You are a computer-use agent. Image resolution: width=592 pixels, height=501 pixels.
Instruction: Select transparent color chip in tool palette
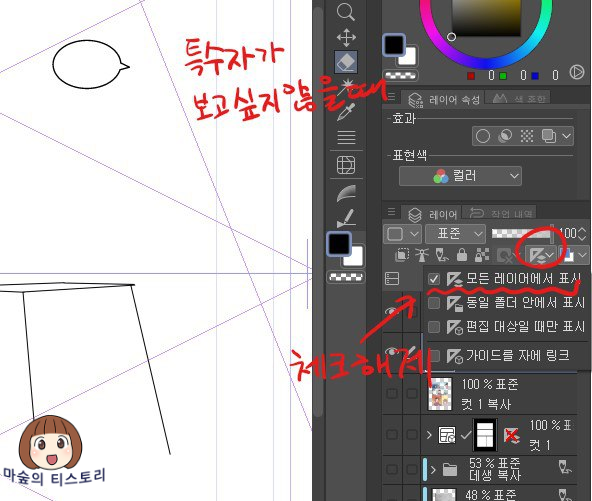(346, 277)
